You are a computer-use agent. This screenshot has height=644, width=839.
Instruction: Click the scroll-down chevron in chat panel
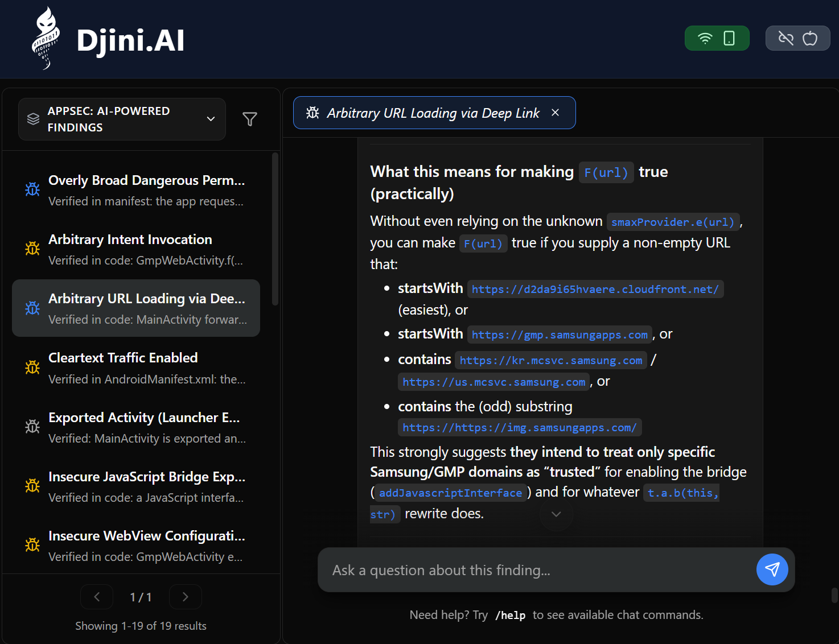click(x=556, y=514)
